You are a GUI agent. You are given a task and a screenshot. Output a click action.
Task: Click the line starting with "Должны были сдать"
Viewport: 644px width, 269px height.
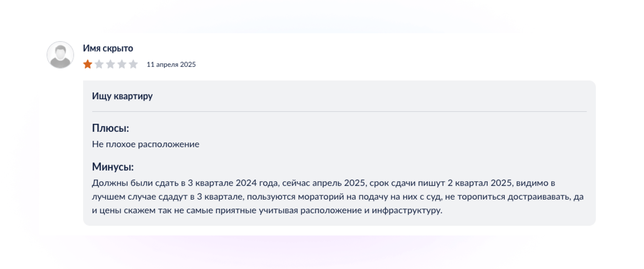(x=323, y=183)
